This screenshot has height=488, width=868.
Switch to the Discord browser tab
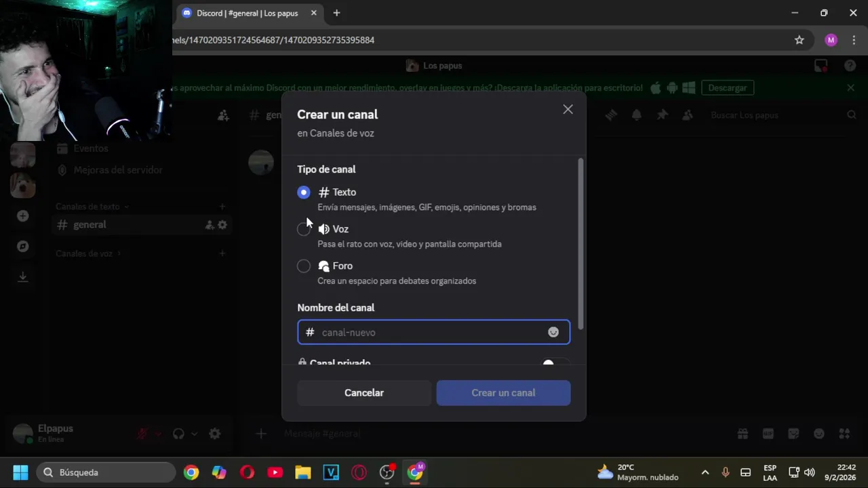248,13
